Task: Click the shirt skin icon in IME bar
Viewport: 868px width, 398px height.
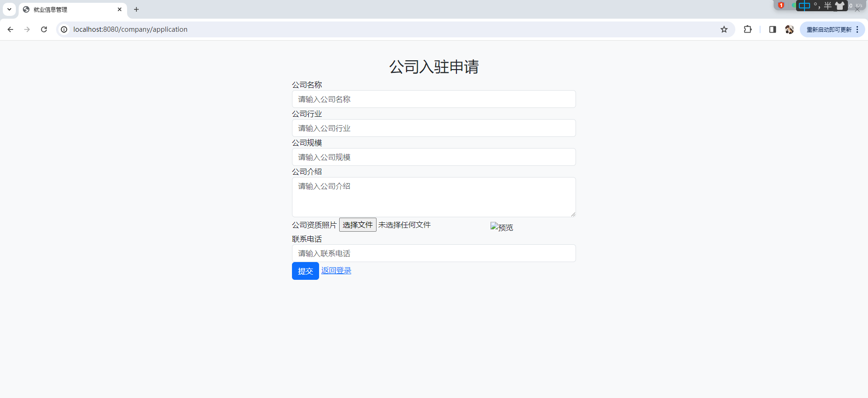Action: [840, 6]
